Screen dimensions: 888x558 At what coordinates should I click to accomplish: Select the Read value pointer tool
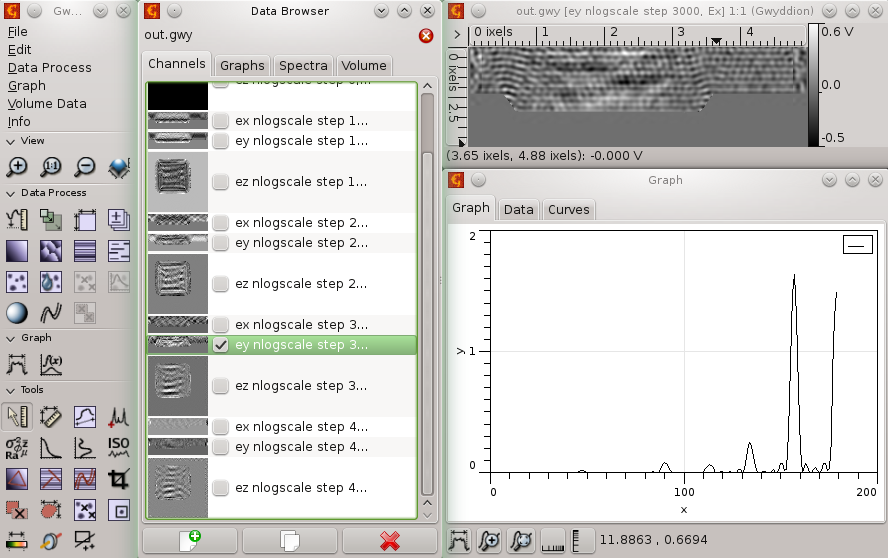click(x=17, y=416)
